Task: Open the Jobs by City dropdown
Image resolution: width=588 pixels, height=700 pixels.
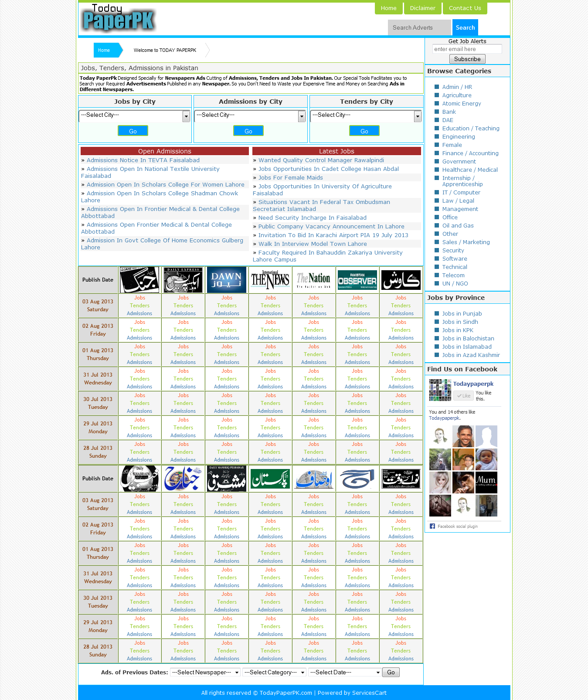Action: pos(135,116)
